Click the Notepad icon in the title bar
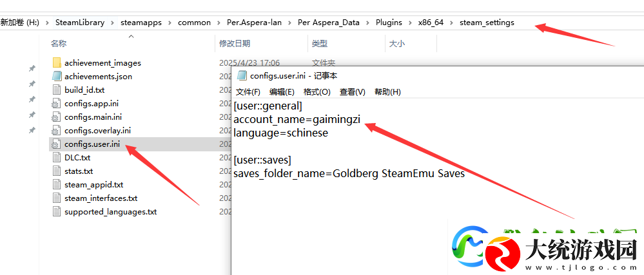644x275 pixels. (242, 75)
